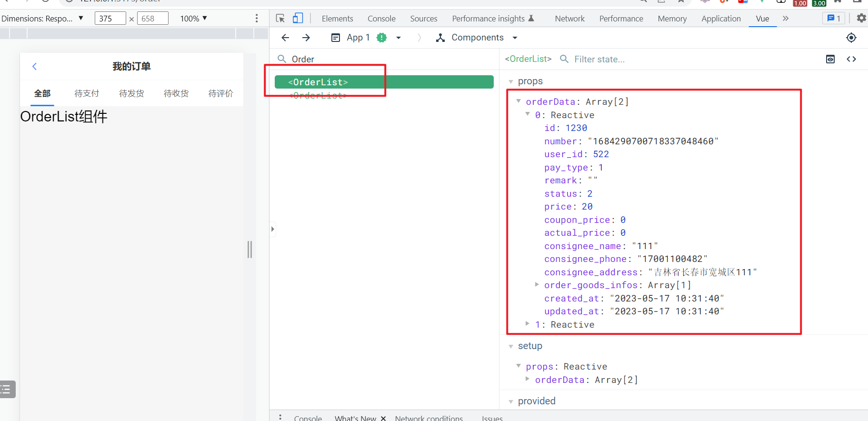This screenshot has width=868, height=421.
Task: Switch to Sources tab
Action: click(424, 19)
